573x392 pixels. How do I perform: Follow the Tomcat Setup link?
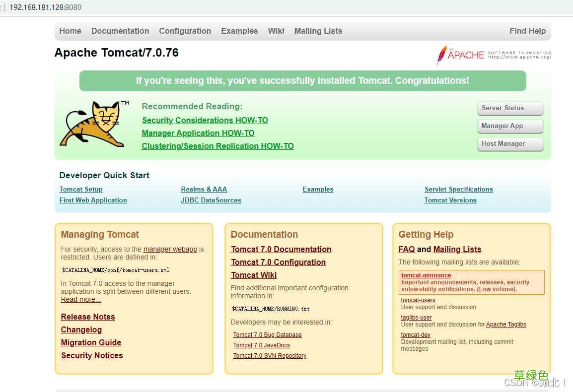pos(81,189)
